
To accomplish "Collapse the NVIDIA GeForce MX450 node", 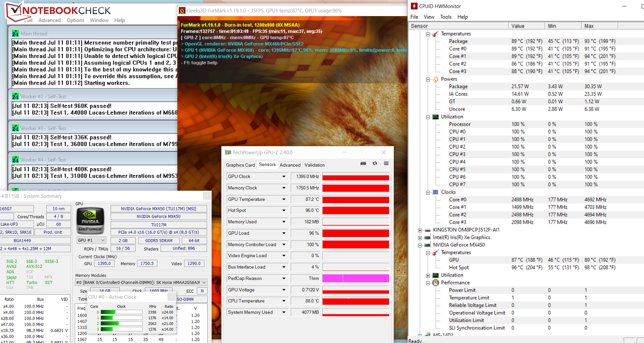I will [420, 245].
